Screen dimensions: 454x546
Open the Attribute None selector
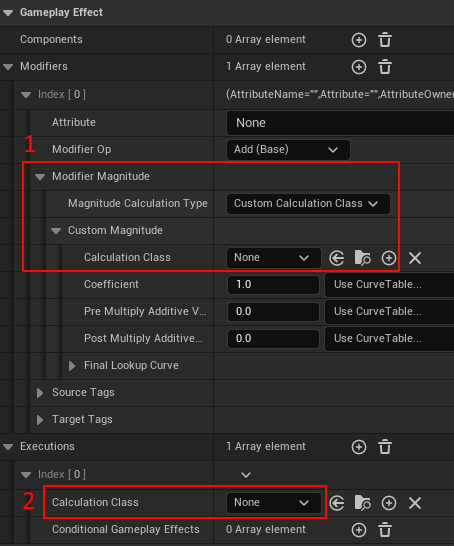tap(340, 123)
